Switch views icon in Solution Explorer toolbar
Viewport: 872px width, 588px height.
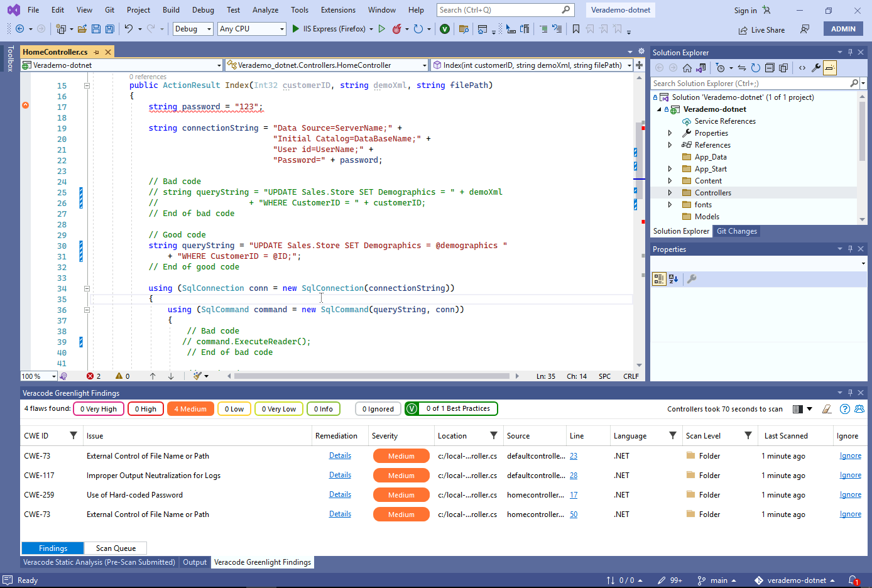coord(701,68)
